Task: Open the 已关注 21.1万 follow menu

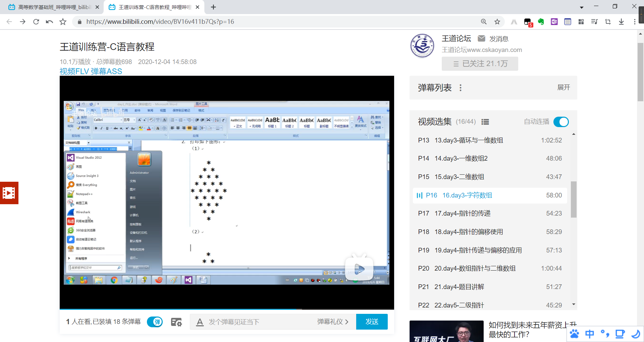Action: tap(480, 64)
